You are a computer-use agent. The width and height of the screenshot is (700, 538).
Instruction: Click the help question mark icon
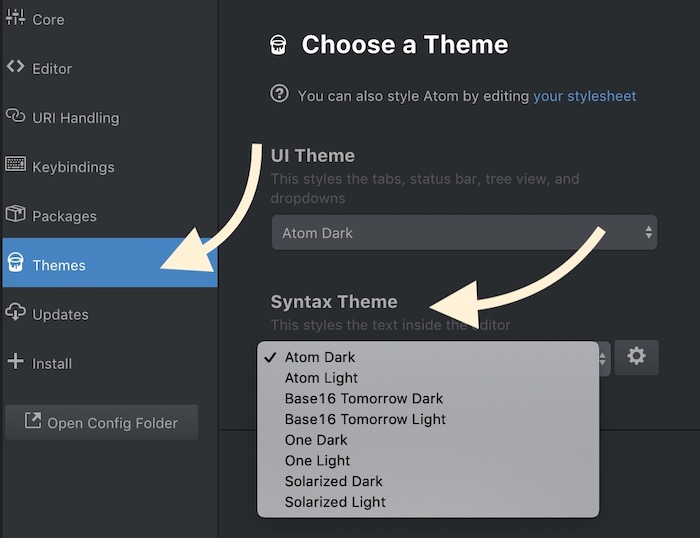(x=279, y=95)
